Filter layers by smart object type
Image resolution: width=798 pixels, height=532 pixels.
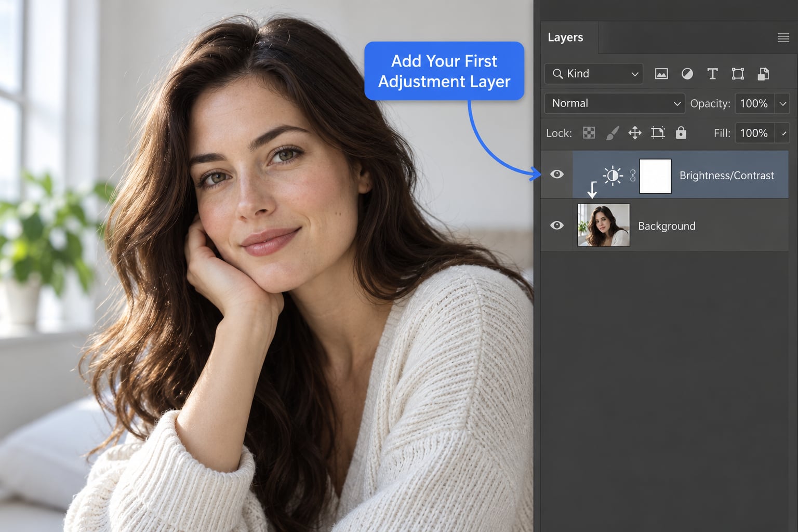click(x=763, y=74)
